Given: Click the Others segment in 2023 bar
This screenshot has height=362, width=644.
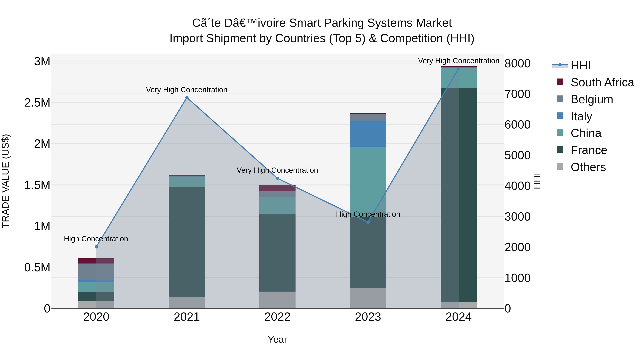Looking at the screenshot, I should point(368,298).
